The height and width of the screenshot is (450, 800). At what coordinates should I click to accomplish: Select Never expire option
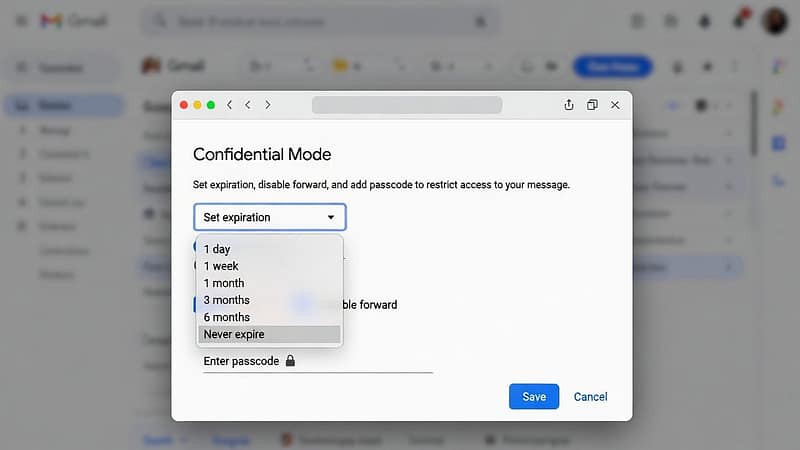coord(269,334)
